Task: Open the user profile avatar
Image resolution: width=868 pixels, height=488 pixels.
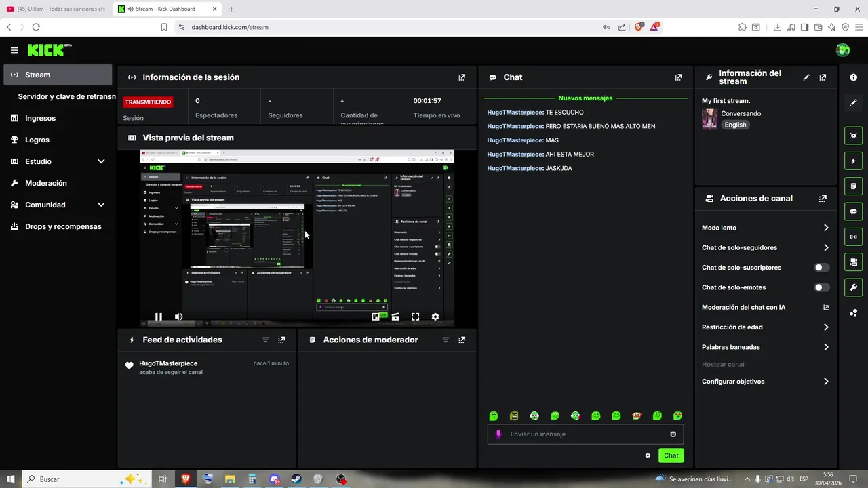Action: point(843,50)
